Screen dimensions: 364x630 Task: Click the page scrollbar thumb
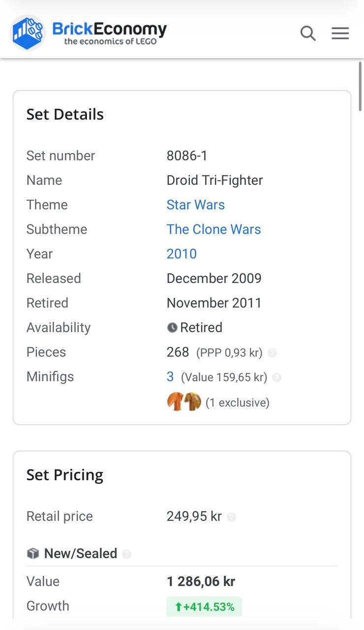click(361, 86)
